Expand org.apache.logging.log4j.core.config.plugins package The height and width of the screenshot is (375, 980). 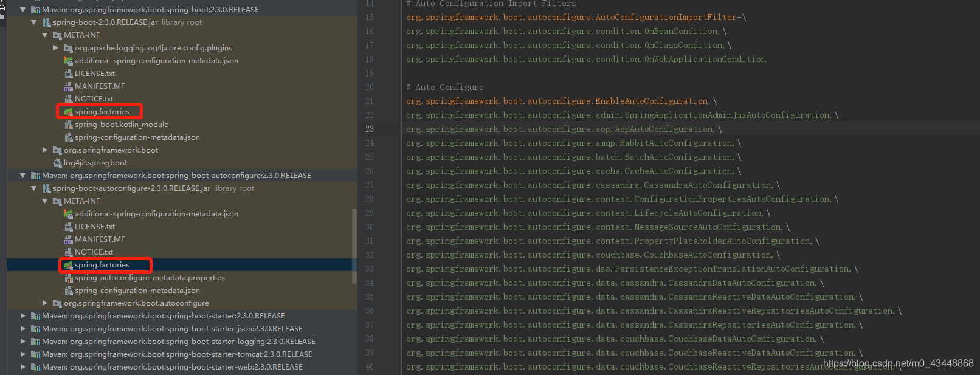(x=56, y=48)
